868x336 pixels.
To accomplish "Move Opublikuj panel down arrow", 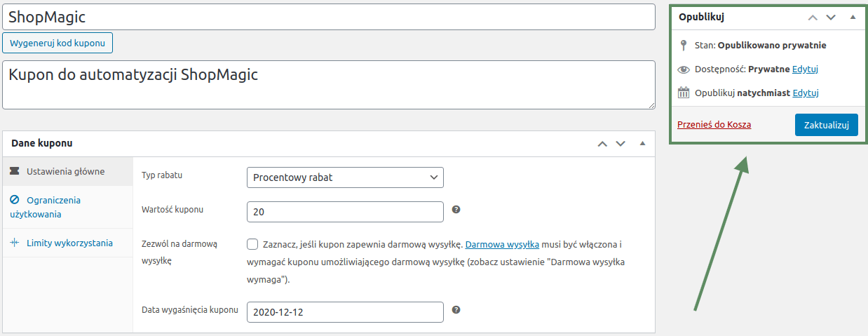I will (x=831, y=17).
